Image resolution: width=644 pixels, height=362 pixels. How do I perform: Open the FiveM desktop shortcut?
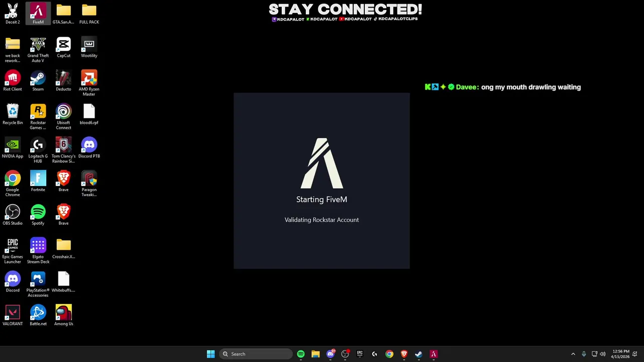click(38, 14)
